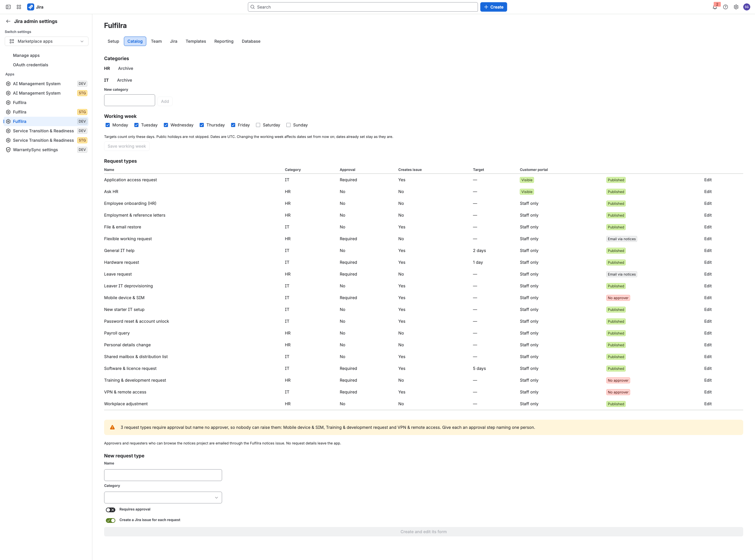Click AI Management System STG app icon

click(8, 93)
